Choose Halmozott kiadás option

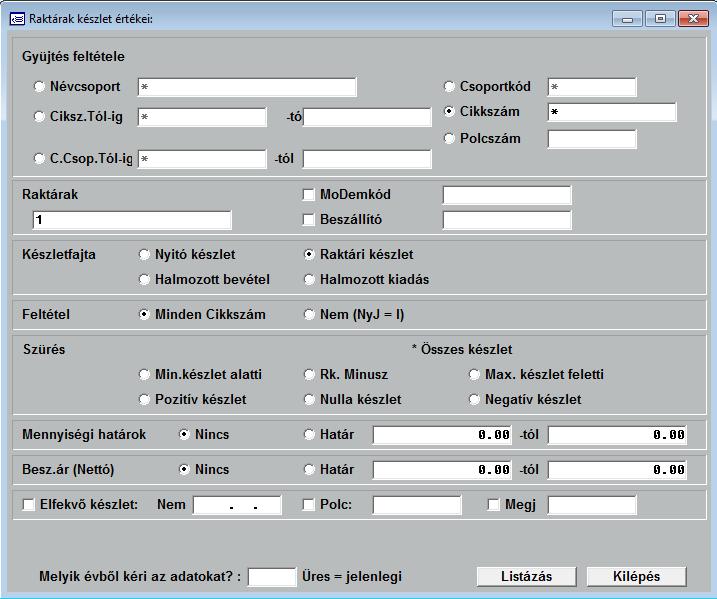(x=310, y=280)
